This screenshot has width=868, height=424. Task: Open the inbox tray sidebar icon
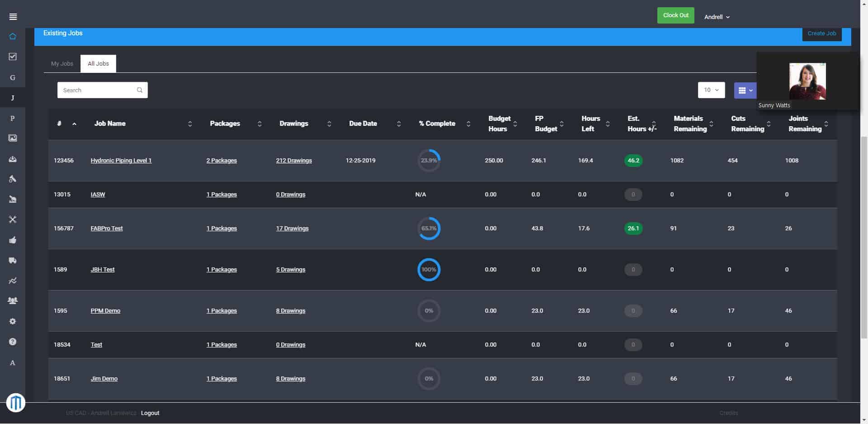(x=13, y=159)
